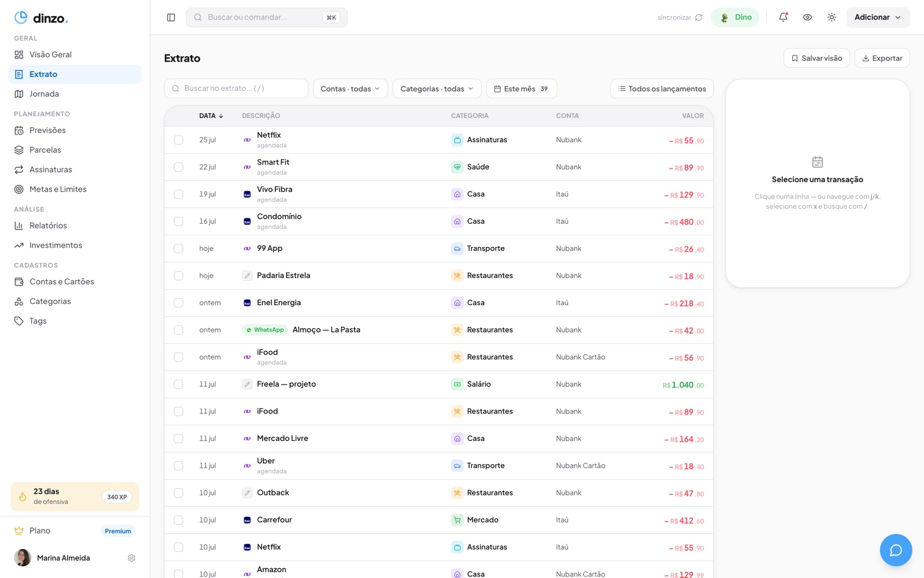This screenshot has height=578, width=924.
Task: Open the Categorias · todas filter
Action: pyautogui.click(x=437, y=88)
